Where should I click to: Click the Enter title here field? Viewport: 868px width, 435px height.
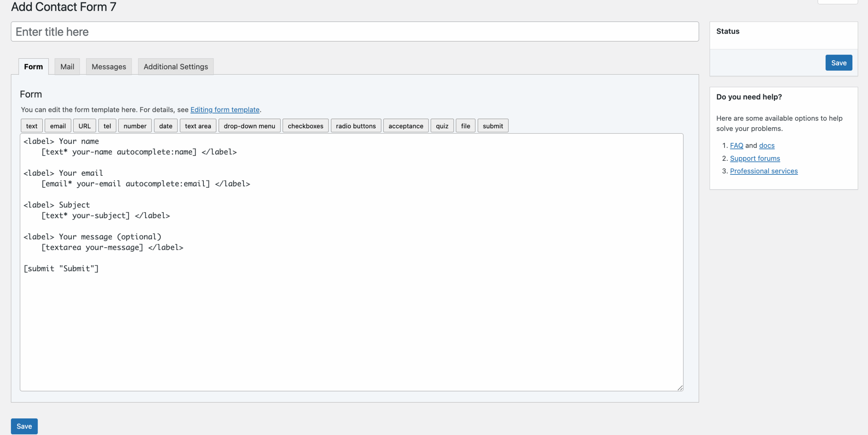point(355,32)
